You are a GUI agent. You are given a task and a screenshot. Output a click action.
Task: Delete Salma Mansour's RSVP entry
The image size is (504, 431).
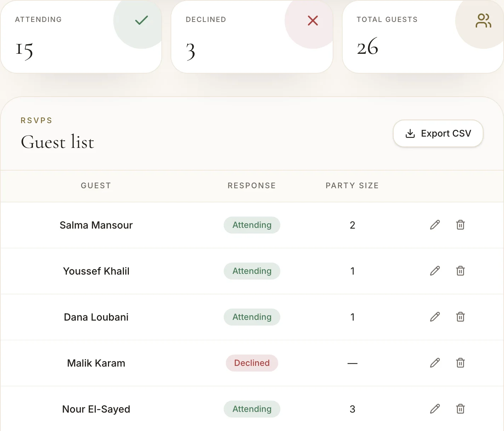[460, 225]
